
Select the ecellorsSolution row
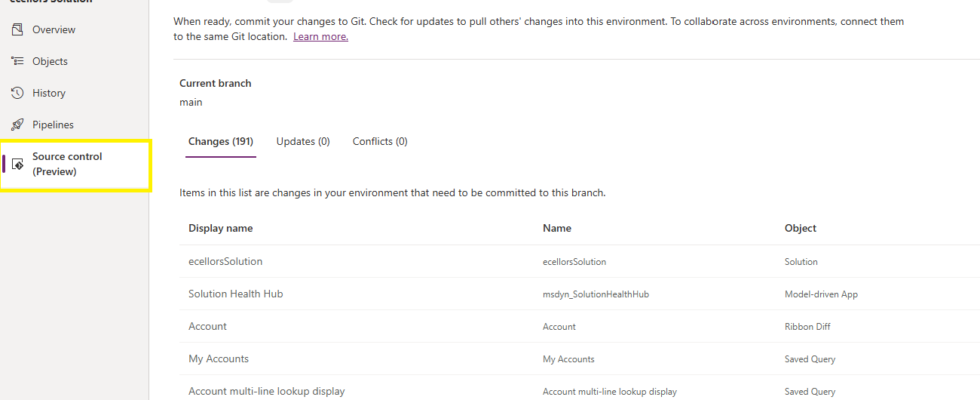[225, 261]
